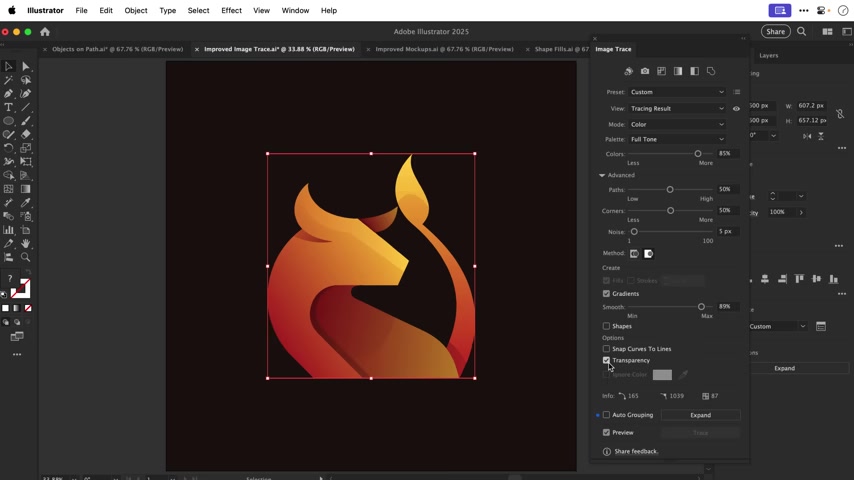
Task: Turn on Snap Curves To Lines
Action: [606, 349]
